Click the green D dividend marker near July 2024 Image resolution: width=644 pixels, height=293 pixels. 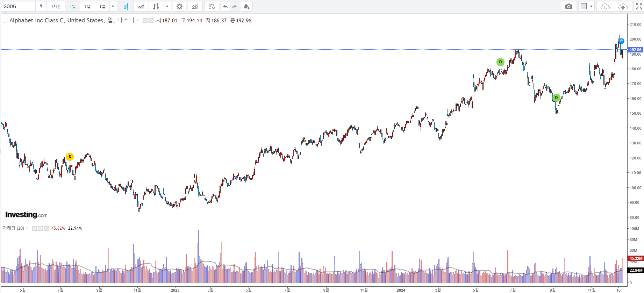[500, 62]
